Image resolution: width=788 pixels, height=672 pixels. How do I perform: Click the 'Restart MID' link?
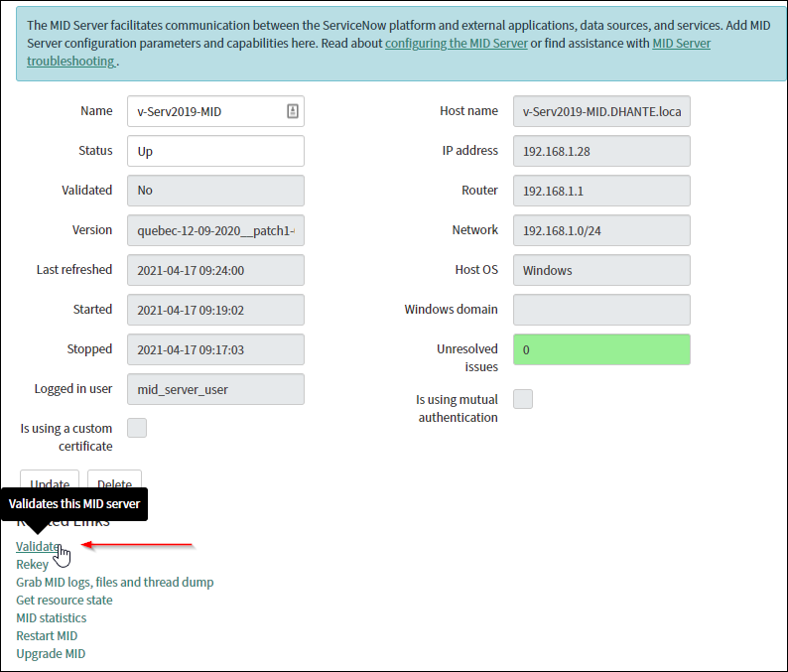[x=47, y=636]
